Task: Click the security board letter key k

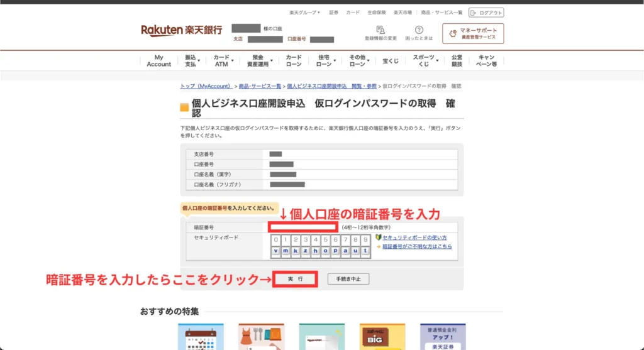Action: (296, 251)
